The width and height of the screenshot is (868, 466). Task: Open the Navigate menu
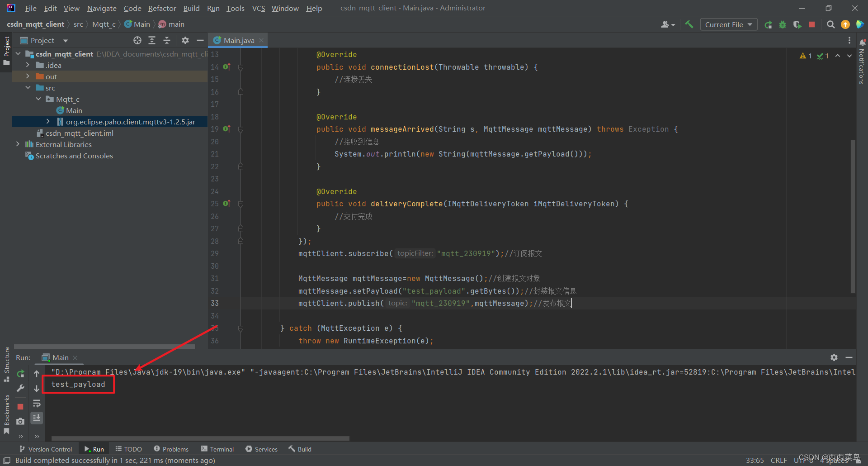tap(102, 8)
